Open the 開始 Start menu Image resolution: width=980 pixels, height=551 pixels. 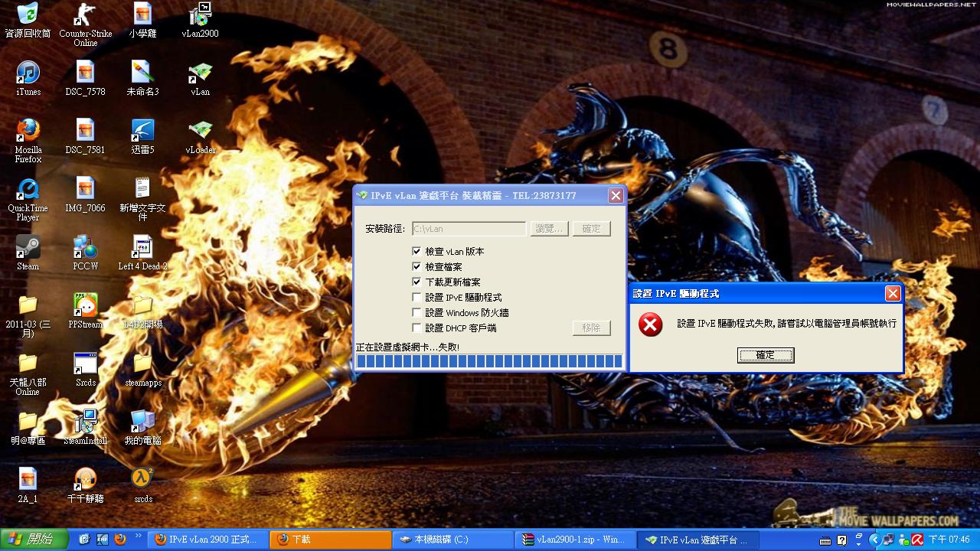pyautogui.click(x=33, y=540)
